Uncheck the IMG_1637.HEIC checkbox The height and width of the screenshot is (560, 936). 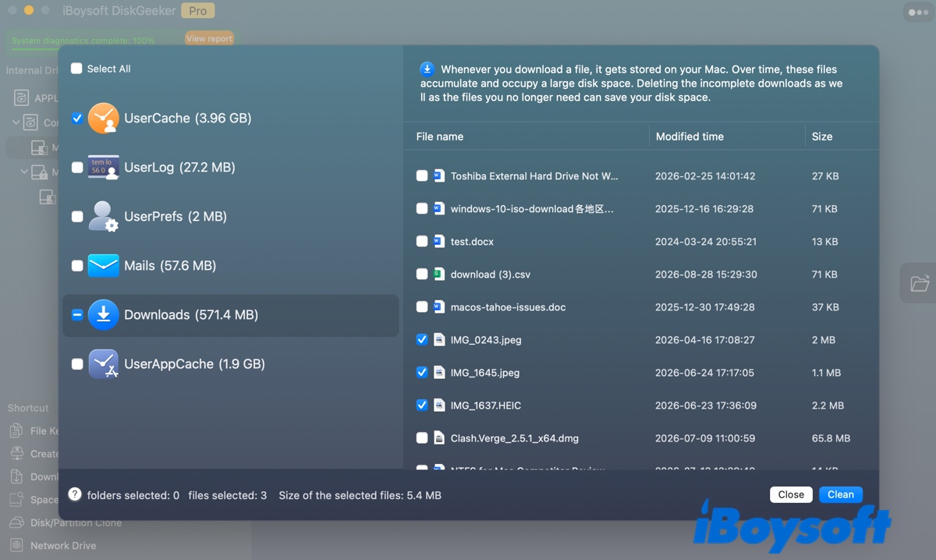click(x=422, y=406)
